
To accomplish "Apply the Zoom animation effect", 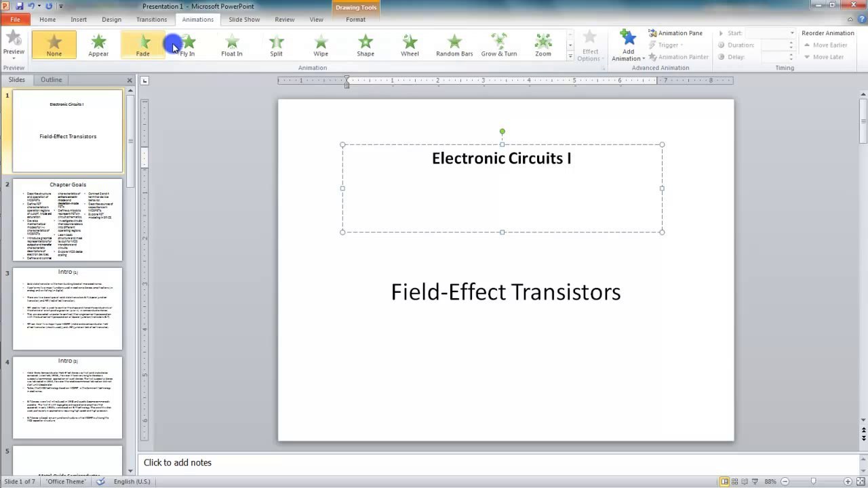I will (x=543, y=45).
